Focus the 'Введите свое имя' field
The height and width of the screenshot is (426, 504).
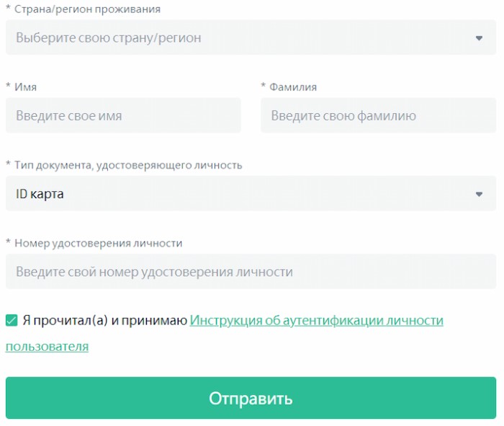tap(123, 115)
